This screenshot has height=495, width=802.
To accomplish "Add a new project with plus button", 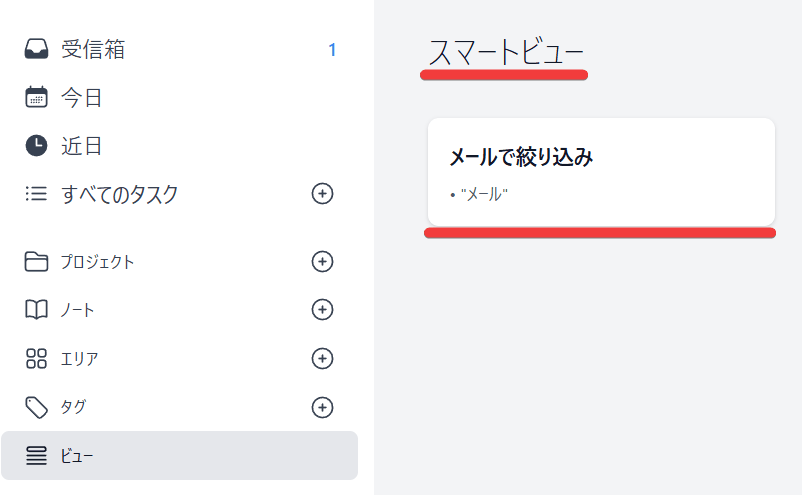I will coord(322,262).
